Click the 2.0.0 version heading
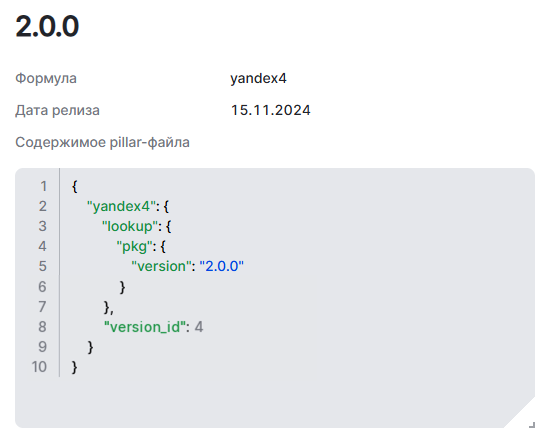The width and height of the screenshot is (560, 438). 47,26
